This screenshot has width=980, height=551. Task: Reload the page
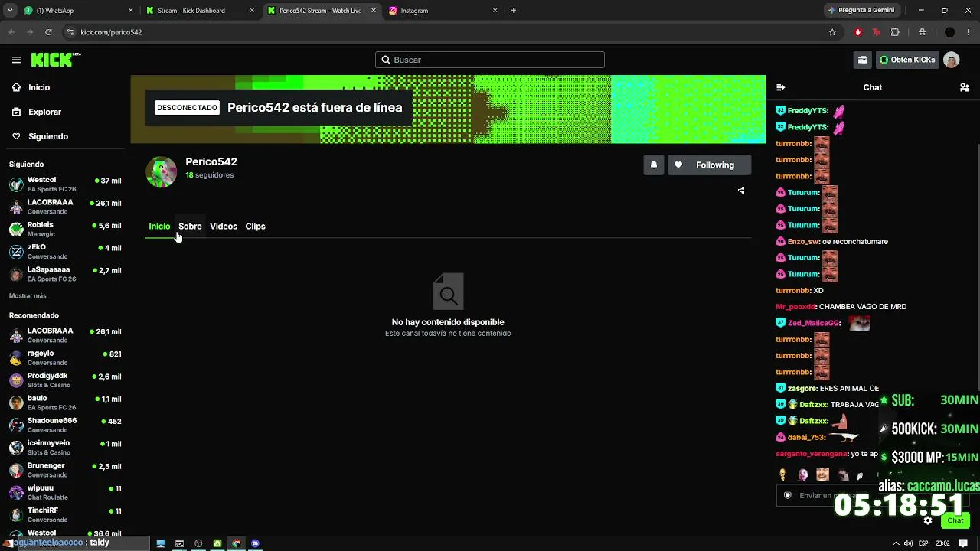coord(48,32)
